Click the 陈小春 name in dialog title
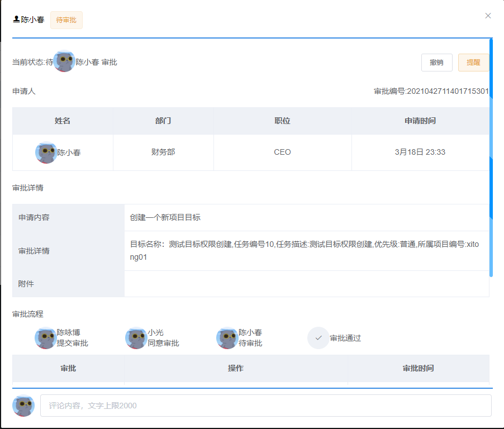This screenshot has width=504, height=429. click(32, 20)
